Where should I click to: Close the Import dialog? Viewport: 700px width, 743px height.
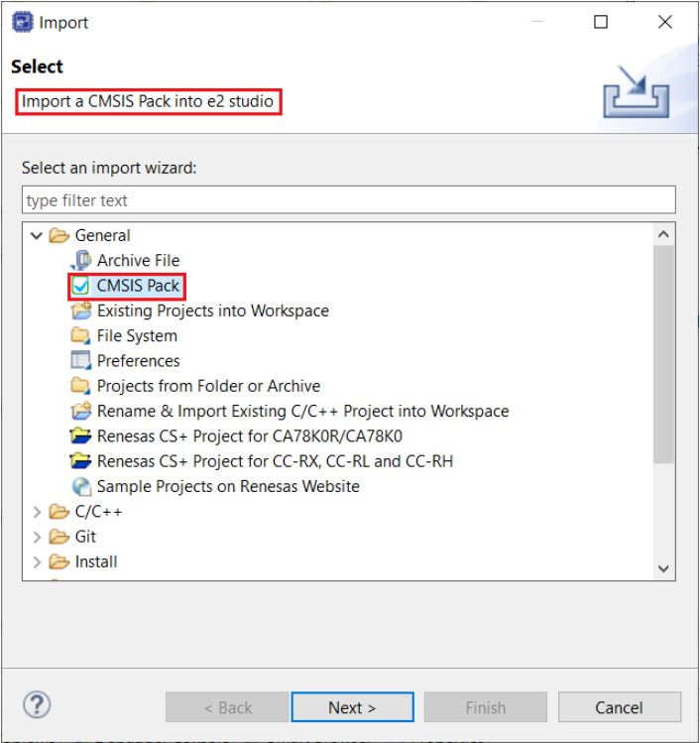(665, 22)
